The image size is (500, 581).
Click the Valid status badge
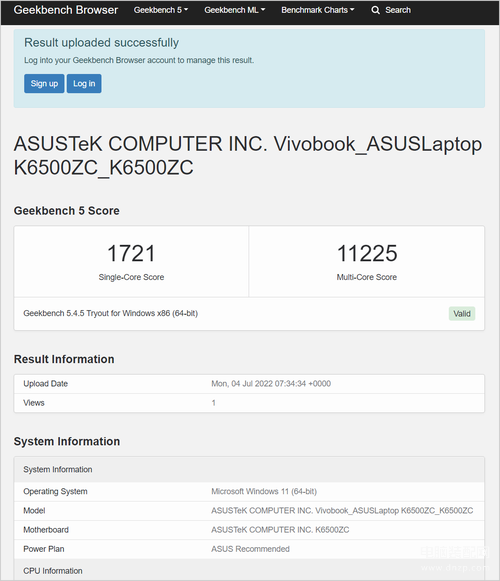(462, 313)
